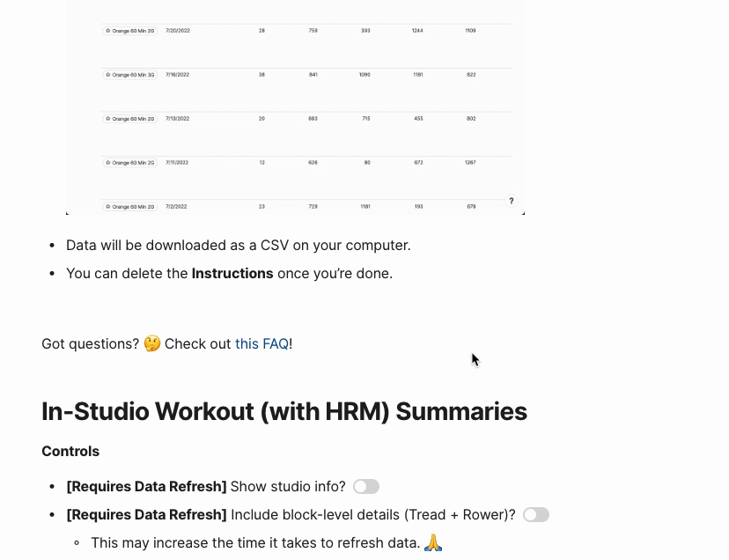Image resolution: width=729 pixels, height=560 pixels.
Task: Click the chip icon in the 7/2/2022 row
Action: (108, 207)
